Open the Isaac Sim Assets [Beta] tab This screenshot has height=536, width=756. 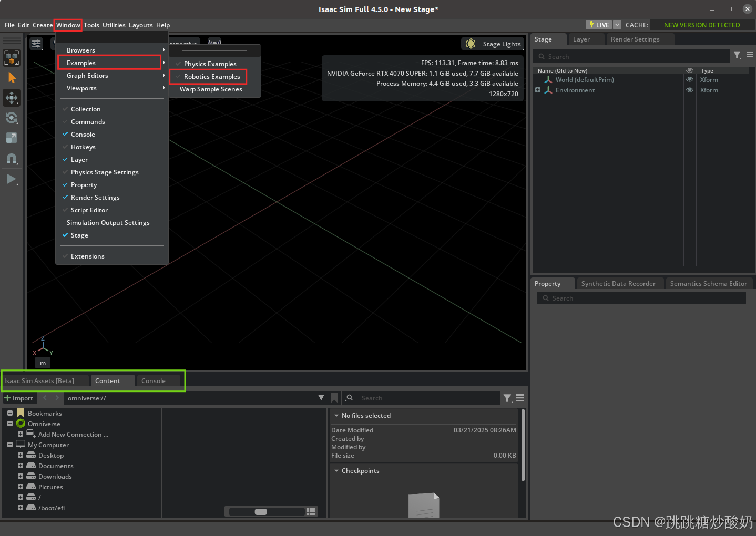[39, 380]
